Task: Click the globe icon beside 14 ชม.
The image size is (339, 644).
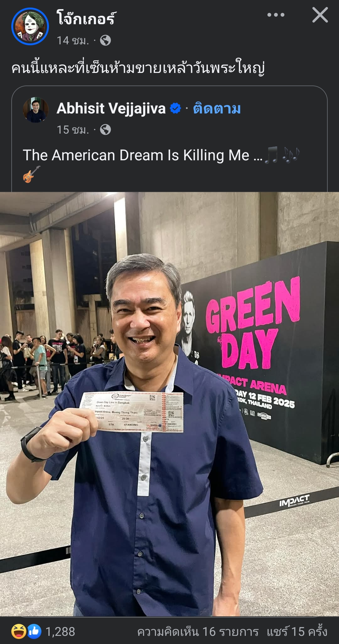Action: click(105, 41)
